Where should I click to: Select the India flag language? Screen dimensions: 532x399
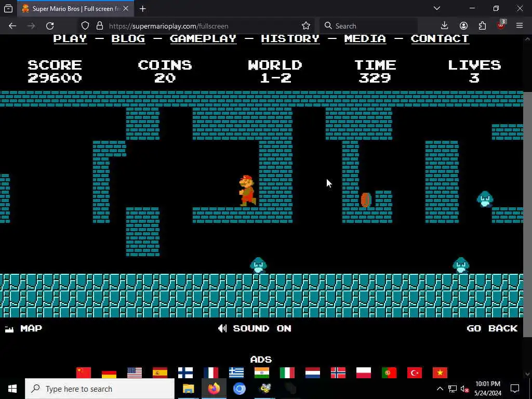point(262,373)
